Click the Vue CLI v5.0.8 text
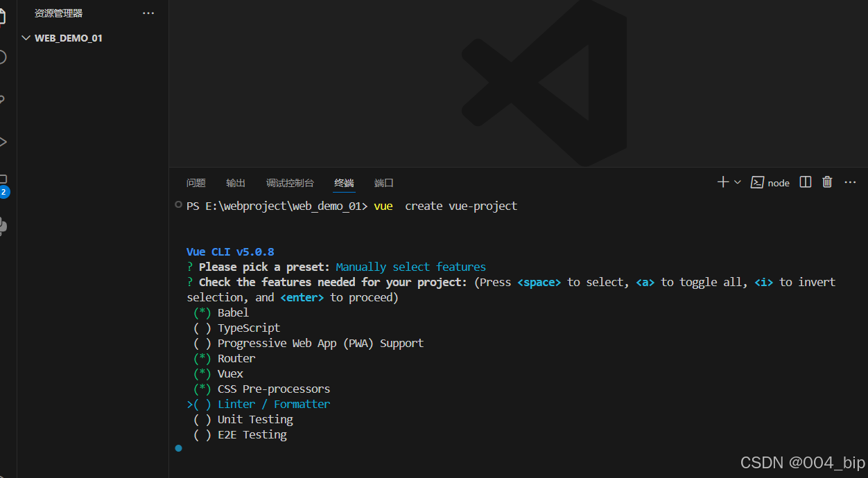Image resolution: width=868 pixels, height=478 pixels. point(230,252)
